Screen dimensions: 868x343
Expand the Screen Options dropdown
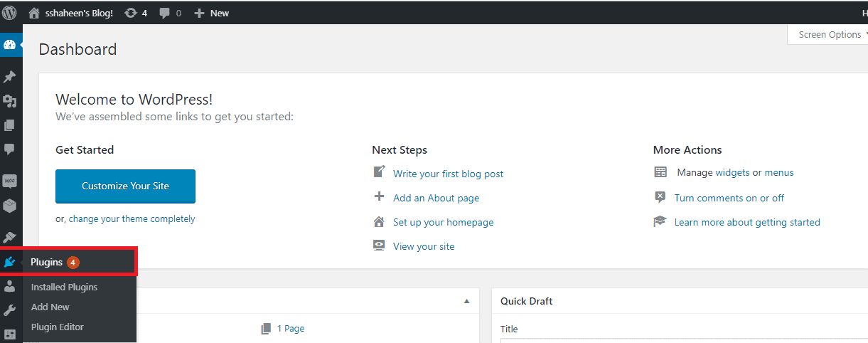830,34
